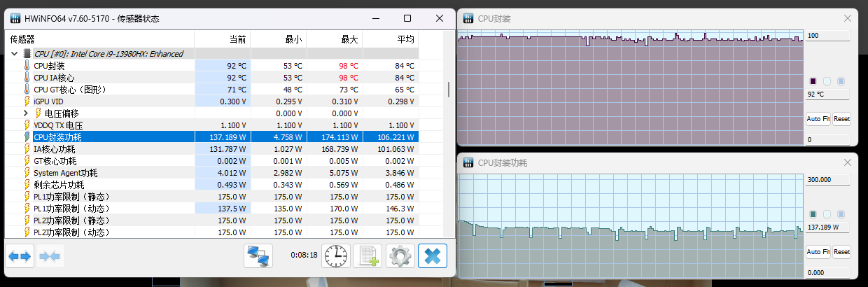
Task: Click the 300.000 max value field
Action: tap(827, 179)
